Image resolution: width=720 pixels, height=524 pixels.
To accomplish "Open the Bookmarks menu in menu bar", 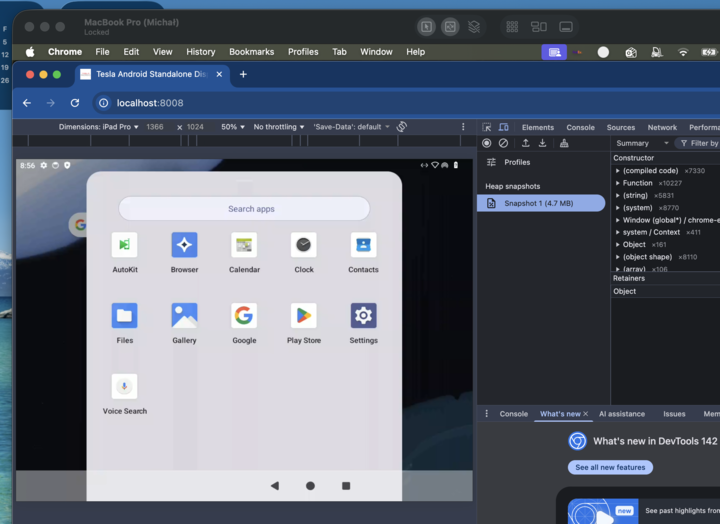I will click(252, 52).
